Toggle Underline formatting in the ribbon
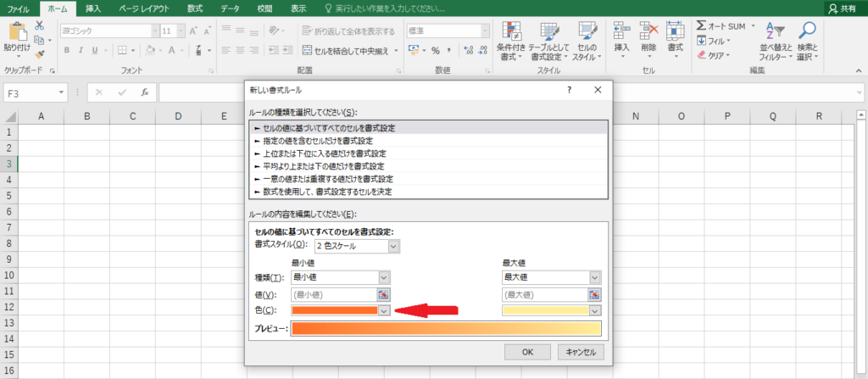868x379 pixels. (x=95, y=50)
